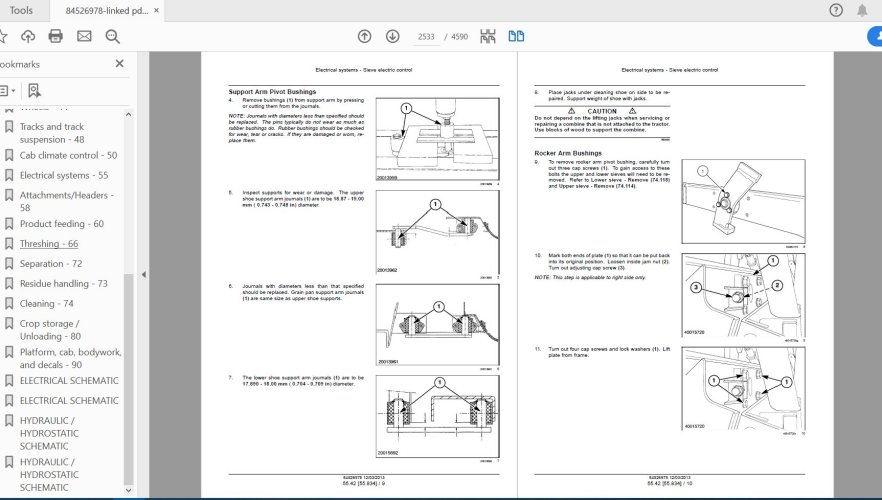Click the upload to cloud icon

point(28,37)
